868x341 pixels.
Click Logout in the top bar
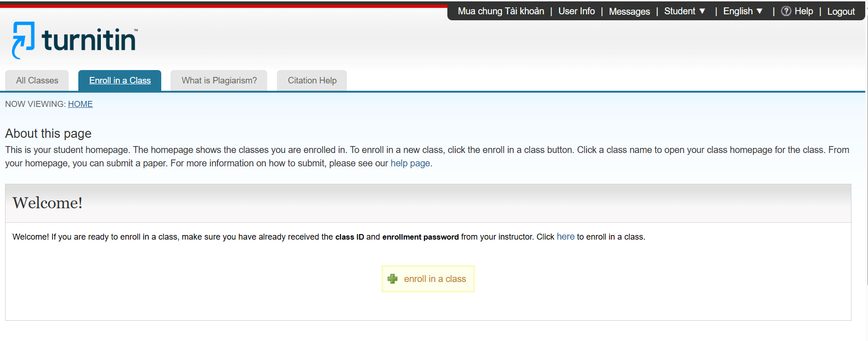click(x=841, y=12)
